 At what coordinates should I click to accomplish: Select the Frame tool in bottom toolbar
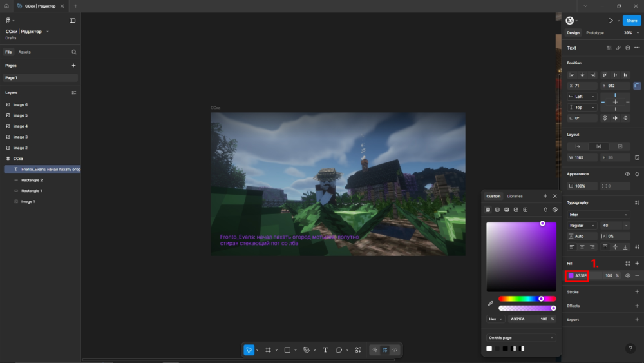coord(268,349)
